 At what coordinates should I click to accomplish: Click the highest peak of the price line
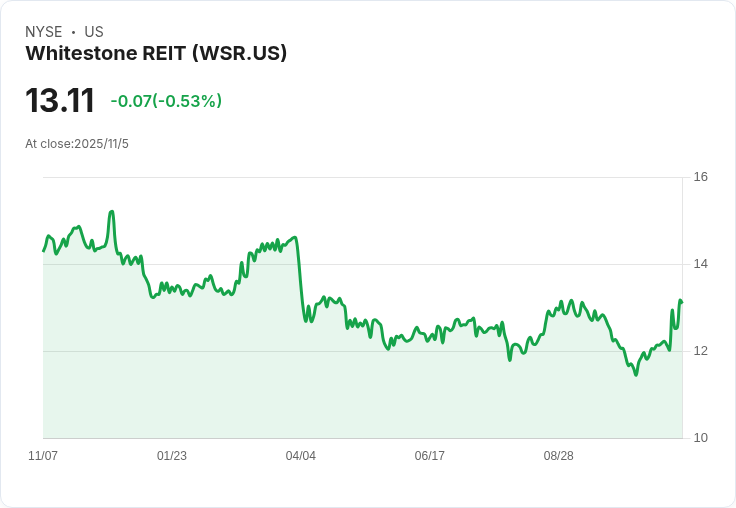pos(112,212)
